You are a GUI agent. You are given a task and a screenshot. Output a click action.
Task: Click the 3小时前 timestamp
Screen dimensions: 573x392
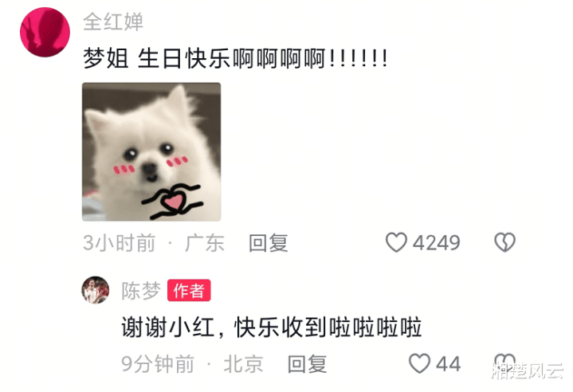pyautogui.click(x=119, y=243)
